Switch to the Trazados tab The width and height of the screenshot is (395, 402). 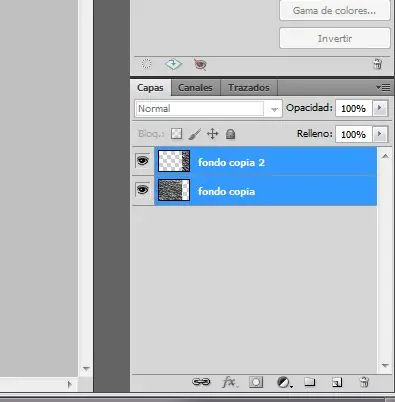click(x=249, y=88)
